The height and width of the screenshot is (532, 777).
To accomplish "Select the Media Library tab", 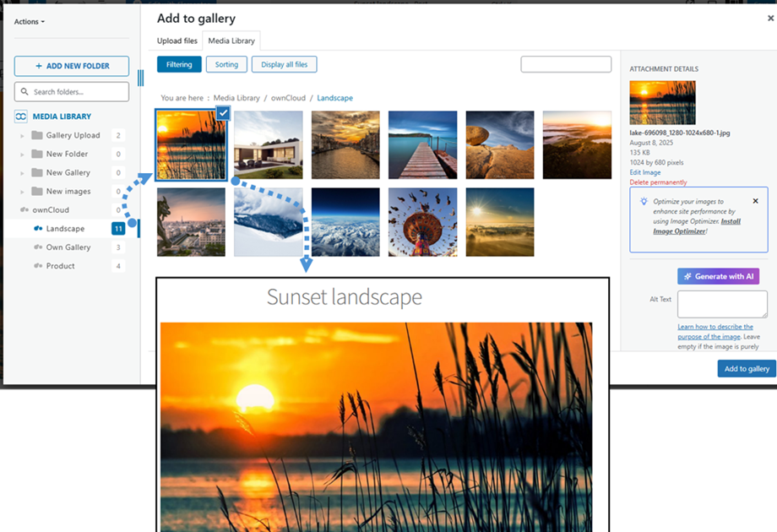I will [231, 41].
